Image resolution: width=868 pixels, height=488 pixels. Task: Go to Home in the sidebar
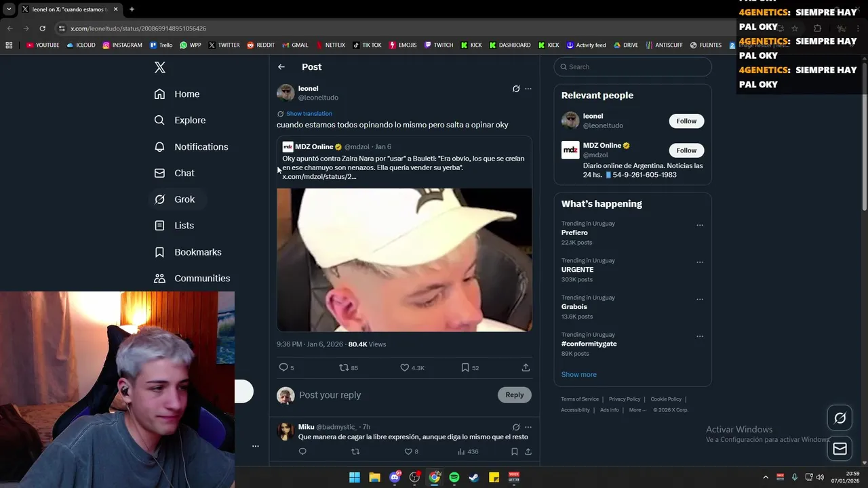point(177,94)
